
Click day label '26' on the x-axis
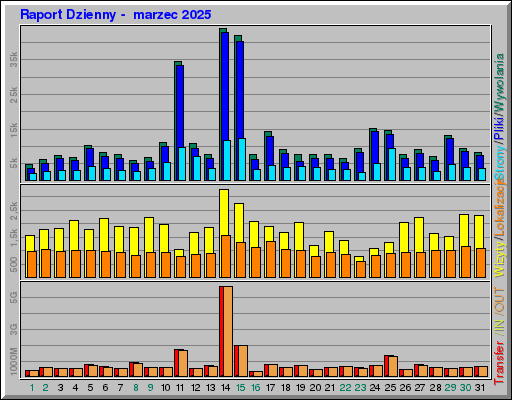405,388
